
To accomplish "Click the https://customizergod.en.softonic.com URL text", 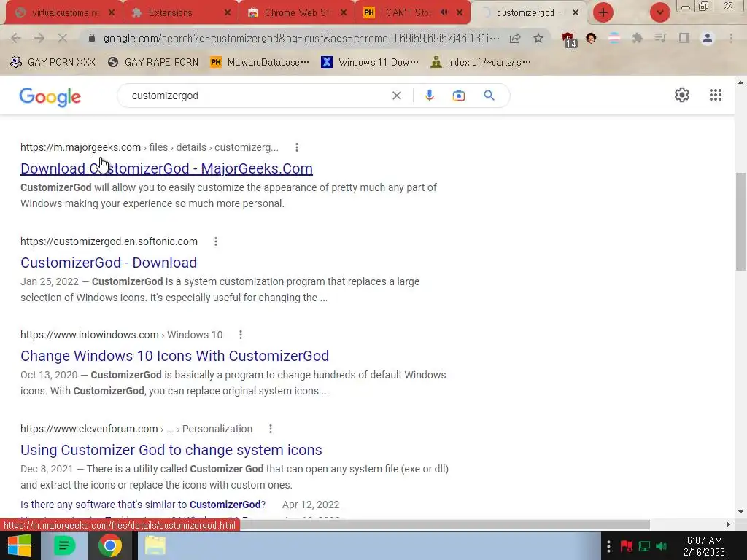I will click(109, 241).
